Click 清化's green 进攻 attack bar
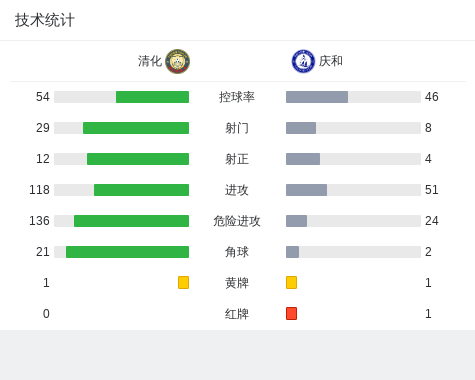Image resolution: width=475 pixels, height=380 pixels. pyautogui.click(x=141, y=190)
